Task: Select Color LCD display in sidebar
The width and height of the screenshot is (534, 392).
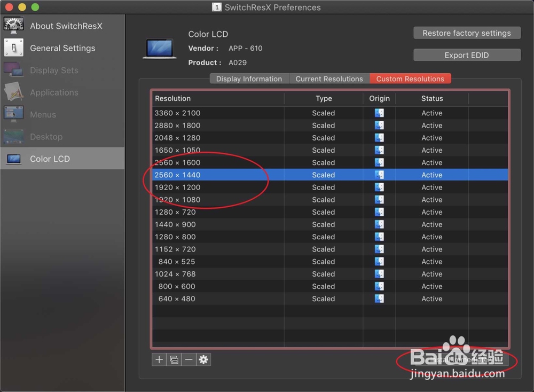Action: click(62, 159)
